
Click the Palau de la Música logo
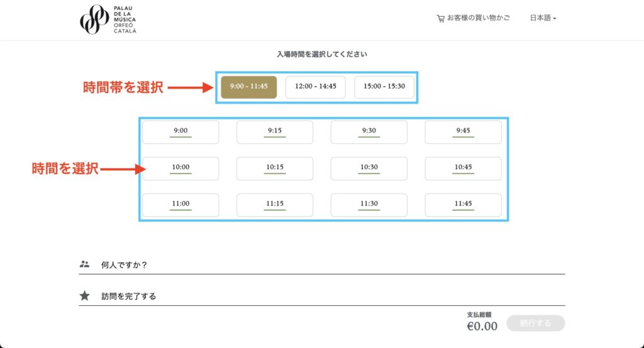[108, 19]
